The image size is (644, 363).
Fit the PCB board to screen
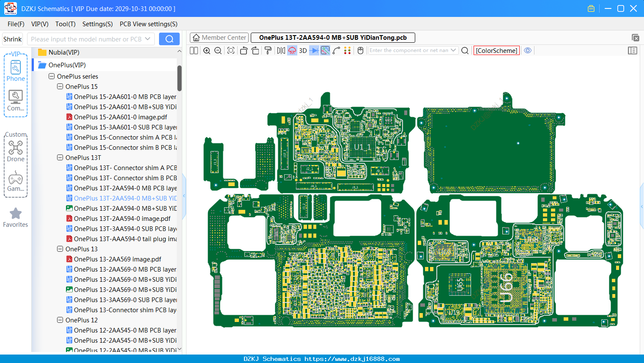pos(231,50)
